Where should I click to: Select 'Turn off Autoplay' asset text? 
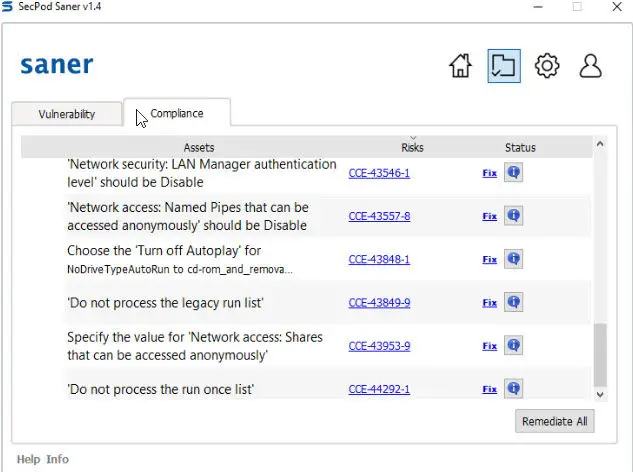180,259
